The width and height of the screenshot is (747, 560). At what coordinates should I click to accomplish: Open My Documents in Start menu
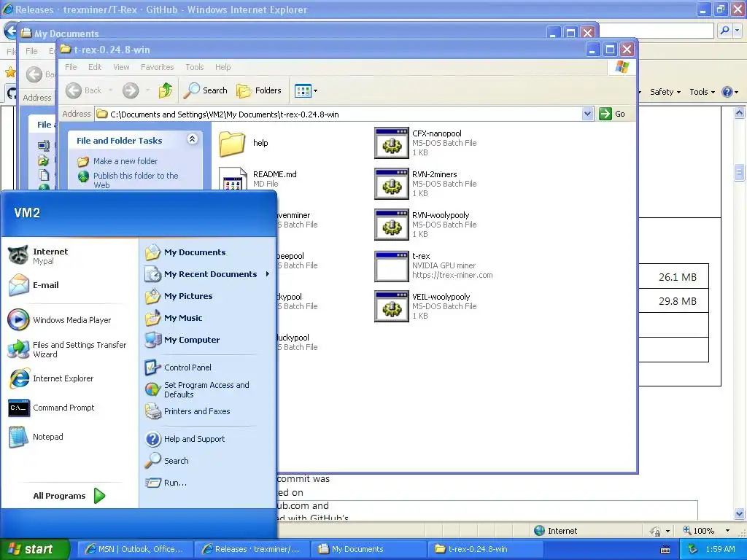click(185, 252)
